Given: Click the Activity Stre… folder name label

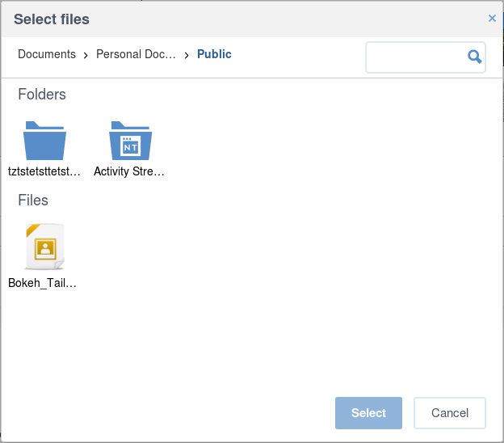Looking at the screenshot, I should click(129, 171).
